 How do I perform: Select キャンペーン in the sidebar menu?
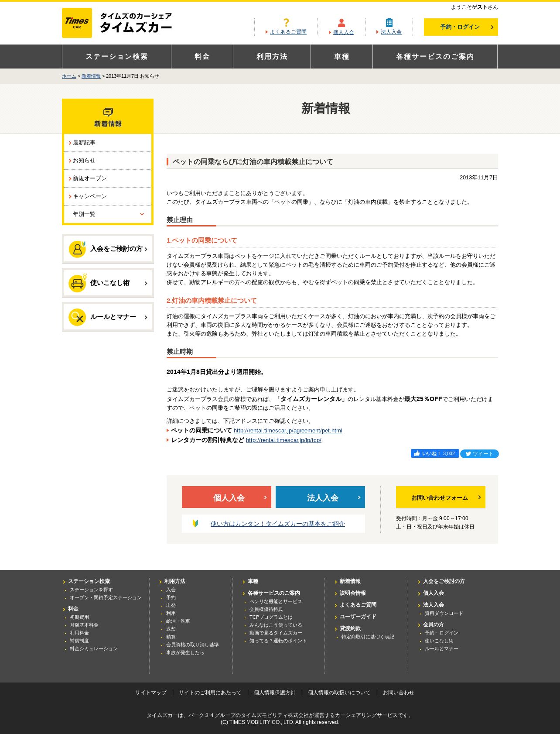[108, 196]
